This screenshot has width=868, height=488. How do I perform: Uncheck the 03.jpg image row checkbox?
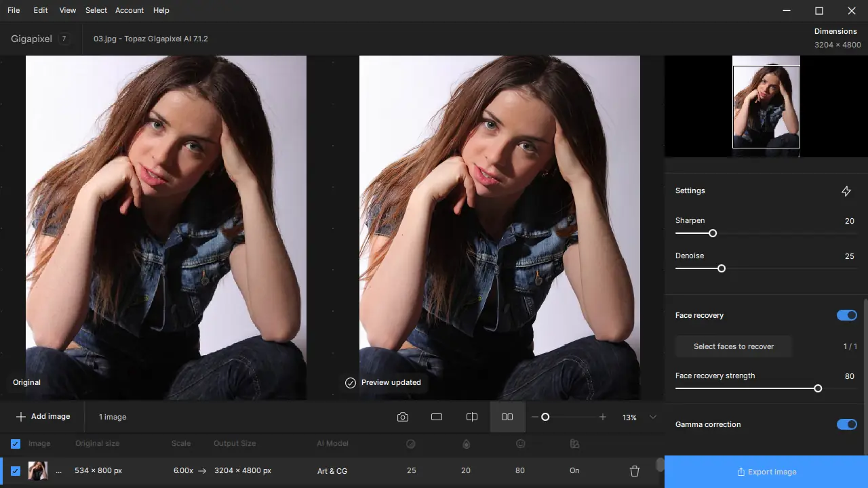point(16,471)
